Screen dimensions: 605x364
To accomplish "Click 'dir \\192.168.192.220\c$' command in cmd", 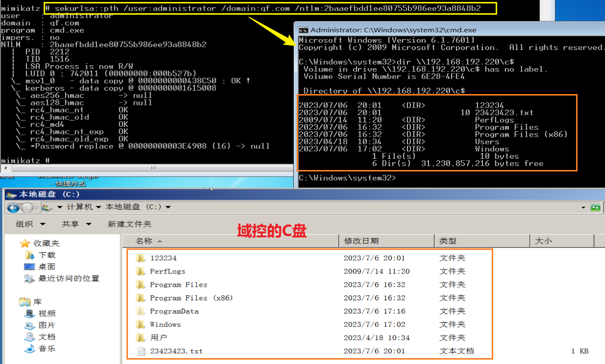I will click(455, 62).
